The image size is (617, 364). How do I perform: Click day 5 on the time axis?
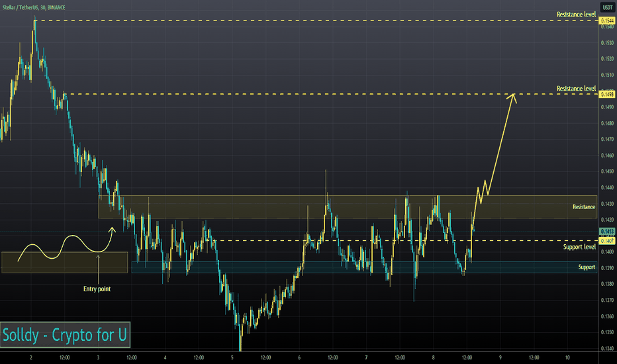tap(232, 357)
